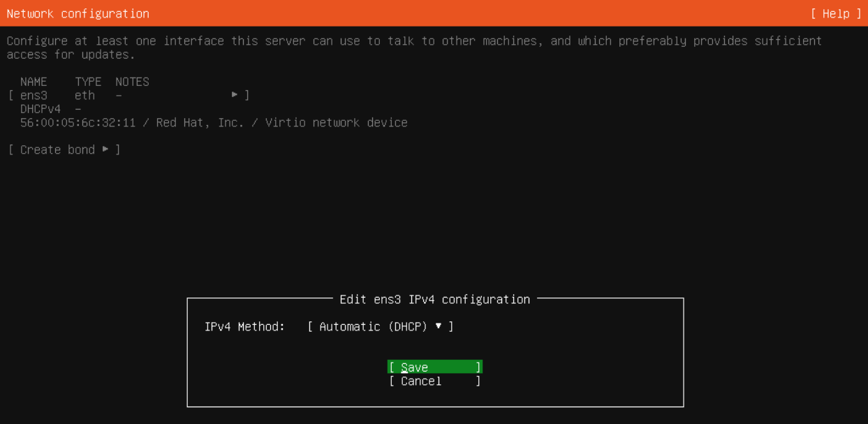Click the down triangle in IPv4 Method selector

439,326
